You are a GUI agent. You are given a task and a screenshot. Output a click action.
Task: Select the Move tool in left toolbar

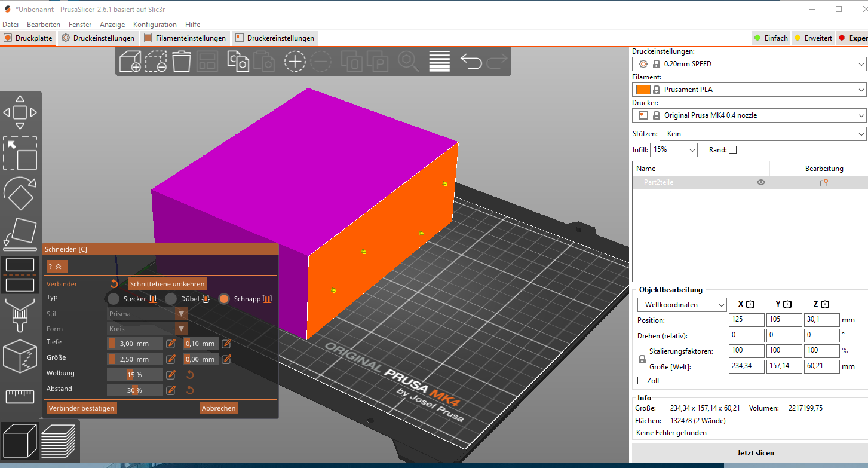[20, 112]
